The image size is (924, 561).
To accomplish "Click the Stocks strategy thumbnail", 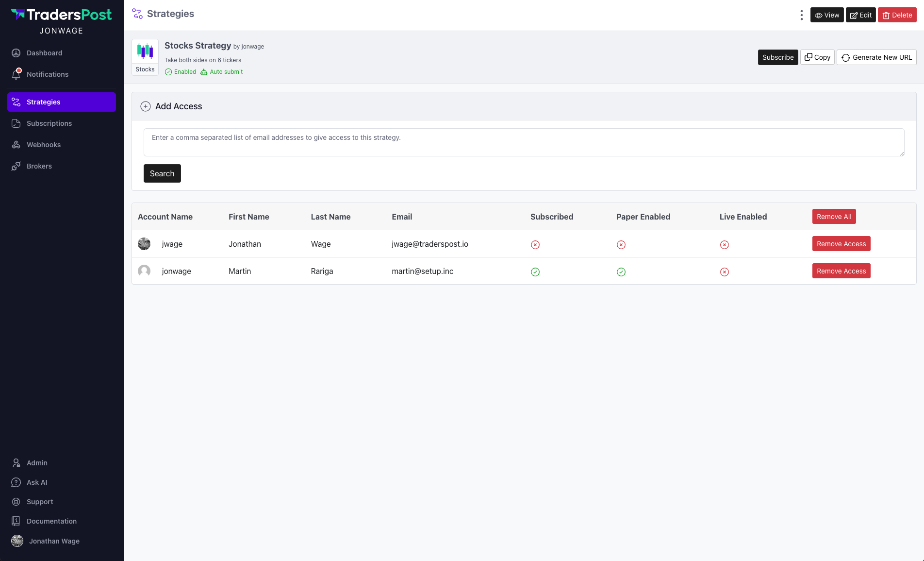I will coord(145,57).
